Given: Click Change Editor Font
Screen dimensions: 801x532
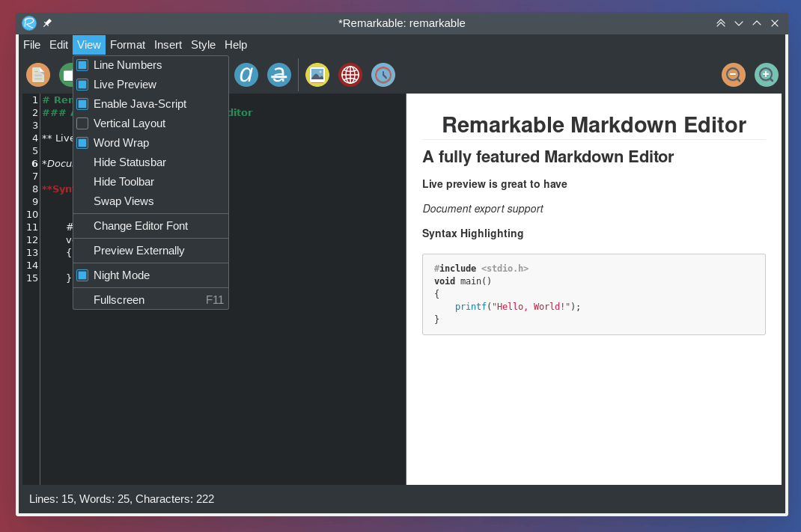Looking at the screenshot, I should click(141, 226).
